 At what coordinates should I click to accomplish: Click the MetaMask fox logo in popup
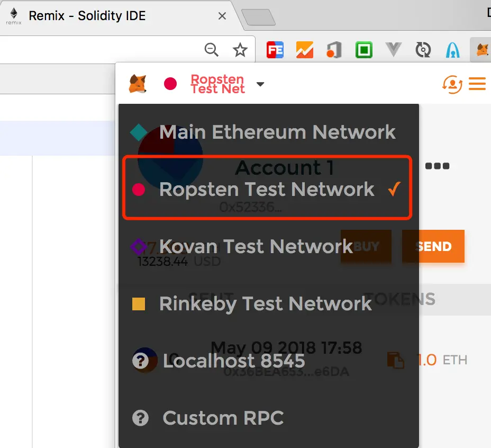tap(138, 84)
